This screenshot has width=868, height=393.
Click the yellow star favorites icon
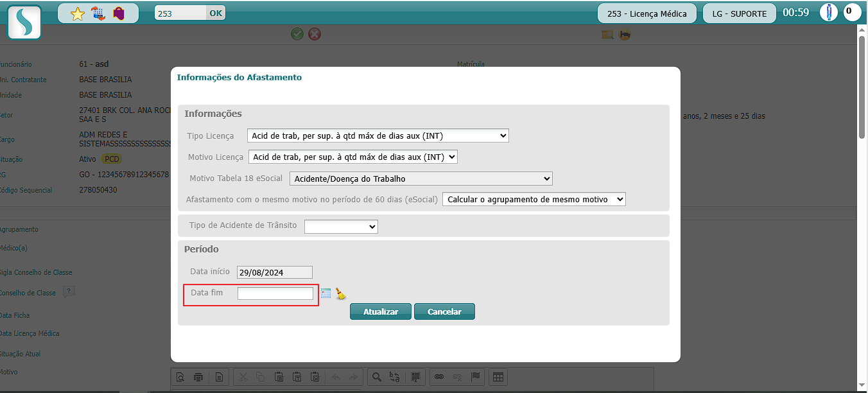pyautogui.click(x=78, y=13)
